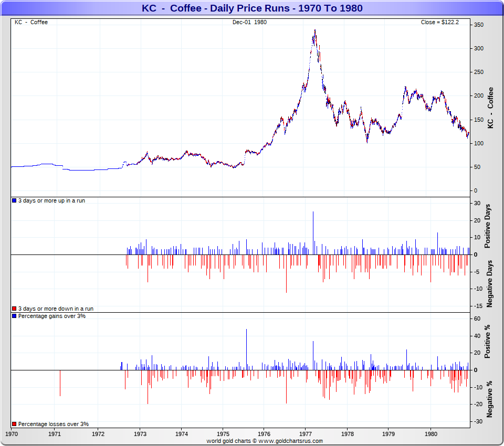Click the 1978 label on the x-axis
The width and height of the screenshot is (504, 446).
(x=347, y=434)
